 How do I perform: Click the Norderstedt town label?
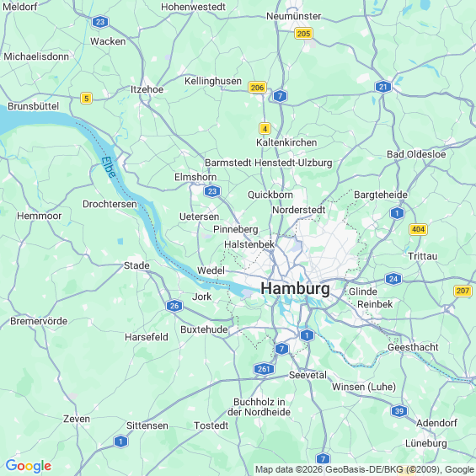coord(299,210)
